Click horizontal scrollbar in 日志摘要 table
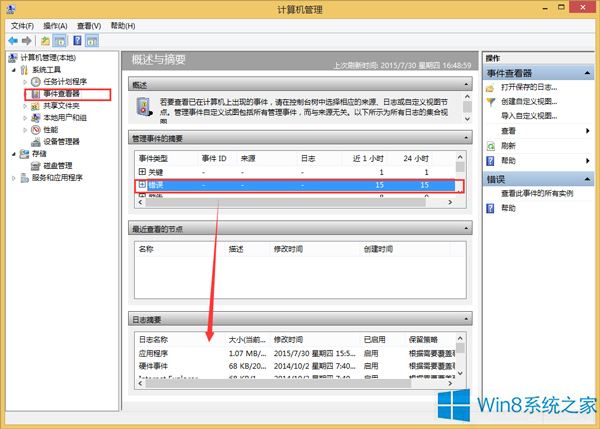This screenshot has width=600, height=429. (x=278, y=383)
